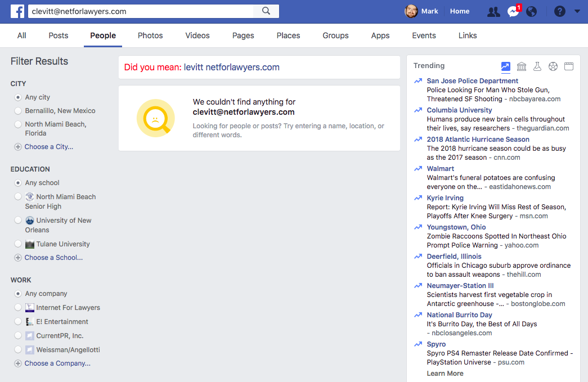Open the Places tab
Image resolution: width=588 pixels, height=382 pixels.
[x=288, y=35]
